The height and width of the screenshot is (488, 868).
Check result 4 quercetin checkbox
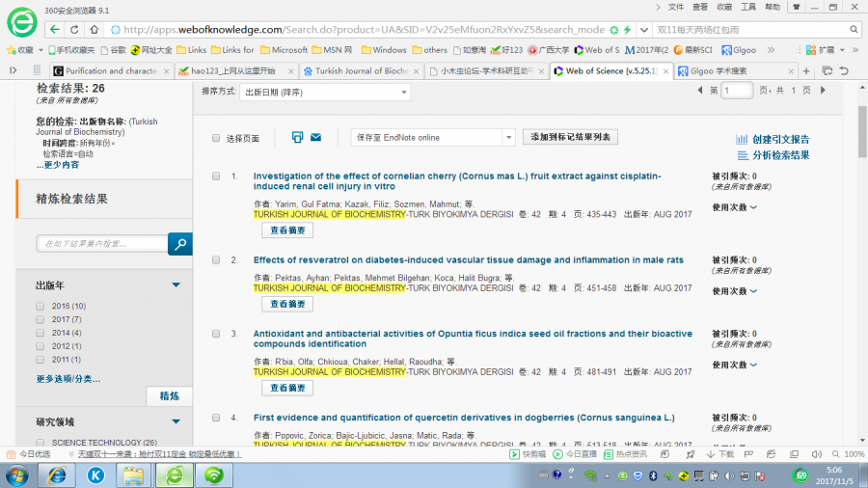point(216,418)
